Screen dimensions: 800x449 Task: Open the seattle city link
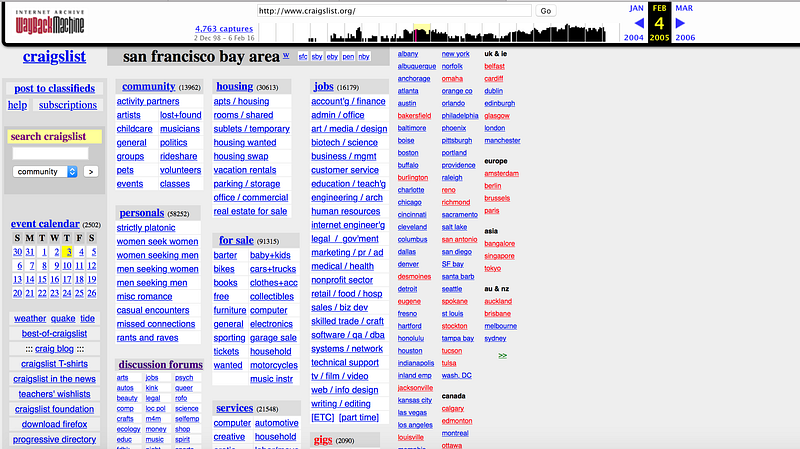click(x=452, y=289)
